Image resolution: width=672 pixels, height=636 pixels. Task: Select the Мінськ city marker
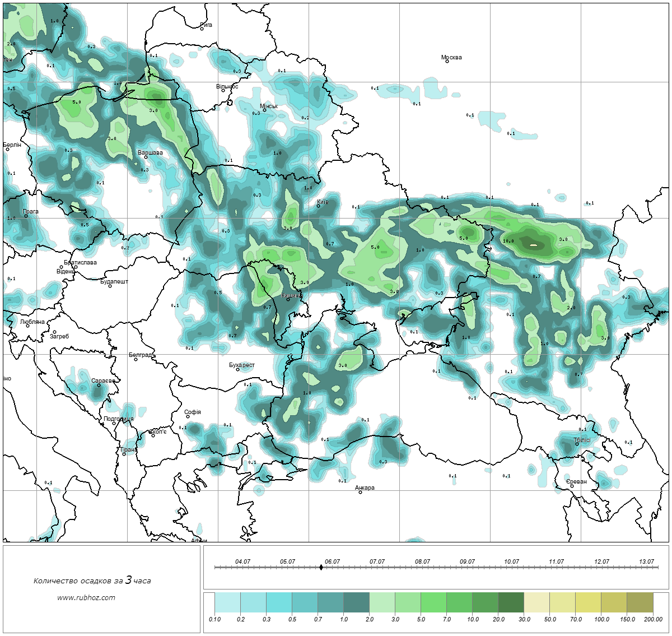click(264, 110)
